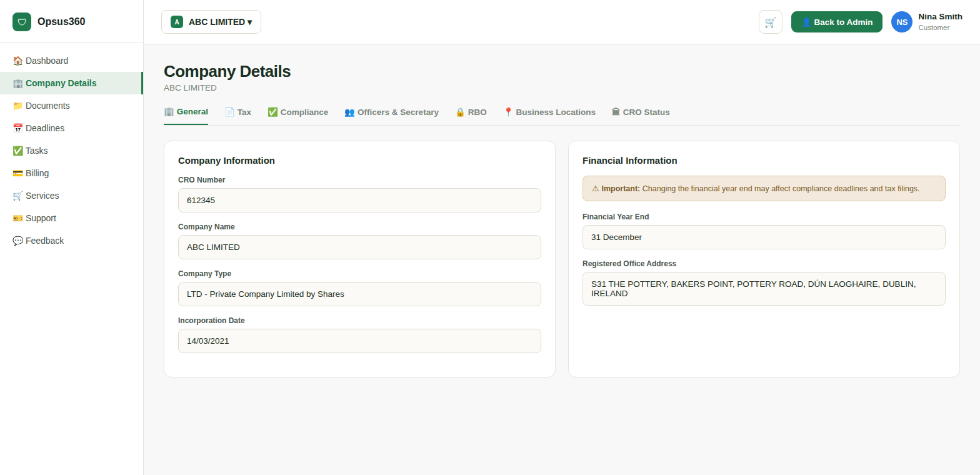Click the Company Type field
The width and height of the screenshot is (980, 475).
click(359, 294)
